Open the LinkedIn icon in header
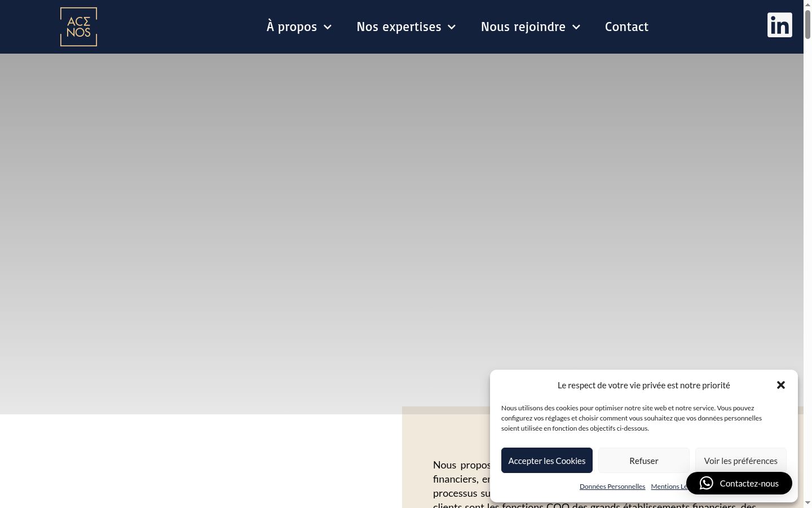812x508 pixels. tap(779, 25)
